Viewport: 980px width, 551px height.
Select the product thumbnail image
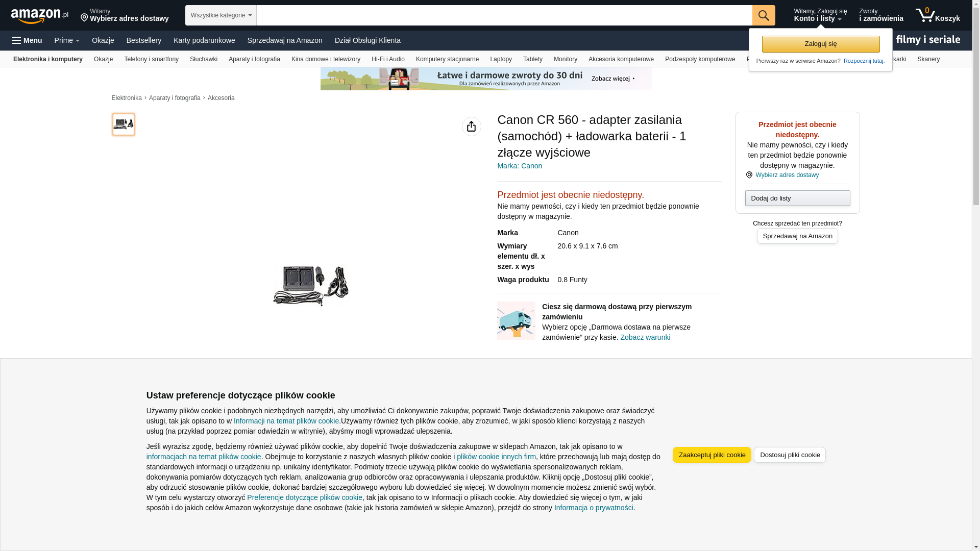[x=124, y=124]
